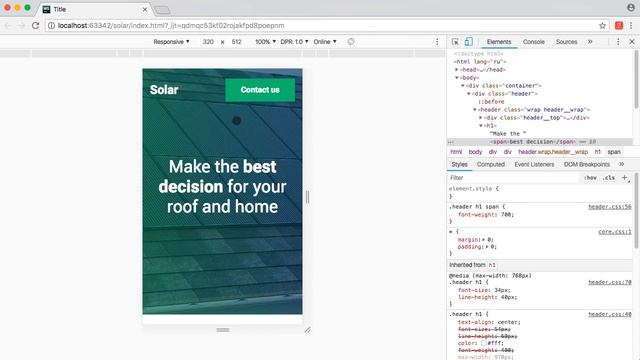Open the 100% zoom dropdown
The width and height of the screenshot is (640, 360).
[x=265, y=42]
